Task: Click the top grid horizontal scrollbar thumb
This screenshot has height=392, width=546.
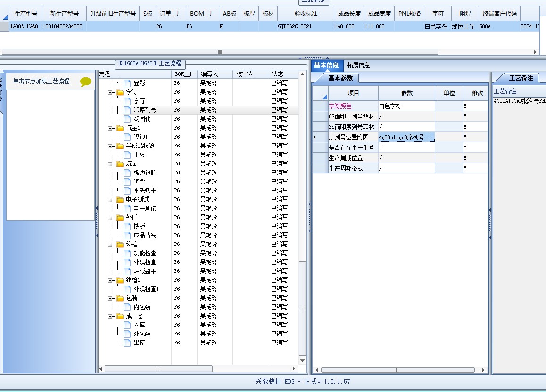Action: (220, 52)
